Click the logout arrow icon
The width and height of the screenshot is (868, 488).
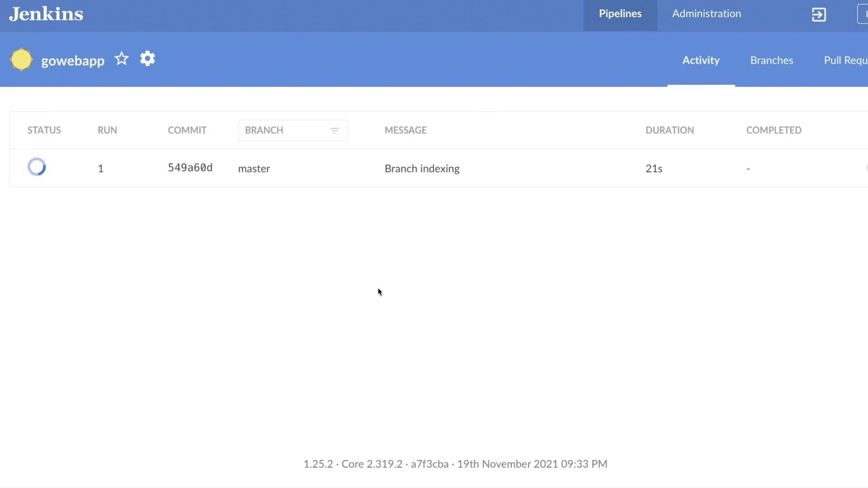click(819, 14)
